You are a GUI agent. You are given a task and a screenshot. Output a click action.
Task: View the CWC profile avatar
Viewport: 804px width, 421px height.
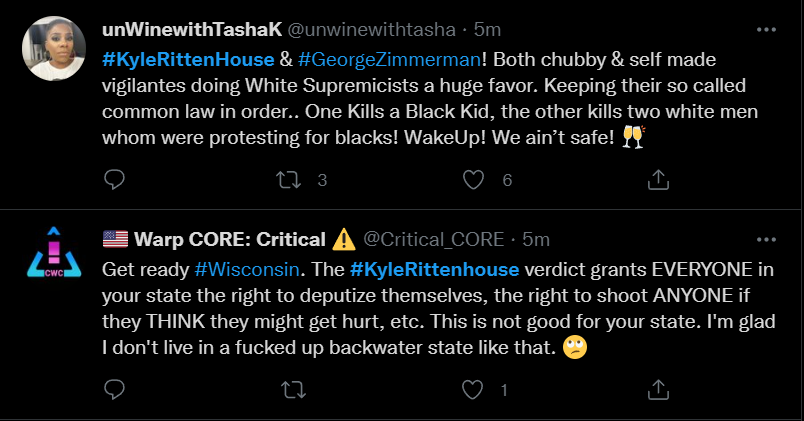(49, 257)
